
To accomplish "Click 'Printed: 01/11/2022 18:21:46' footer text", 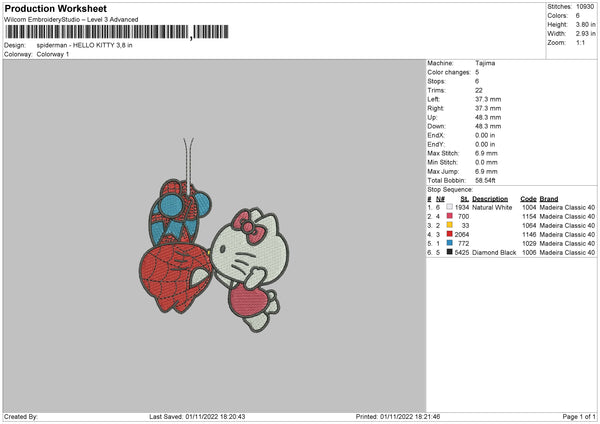I will click(x=398, y=417).
